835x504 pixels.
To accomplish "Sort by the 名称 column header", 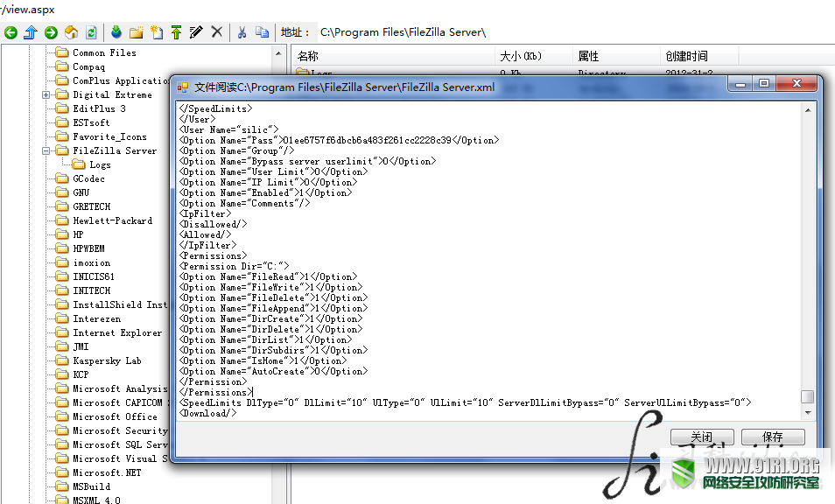I will pyautogui.click(x=393, y=56).
